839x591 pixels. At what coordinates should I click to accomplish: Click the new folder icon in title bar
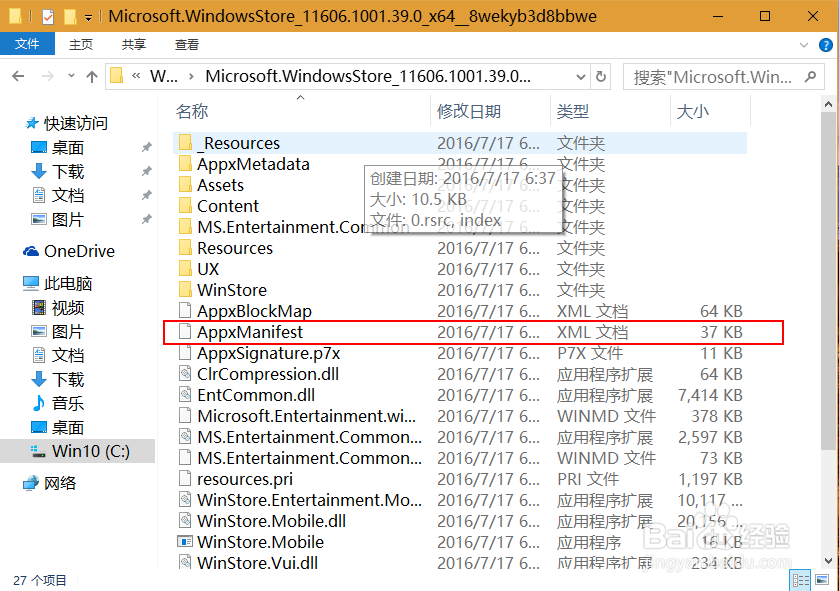(x=70, y=17)
